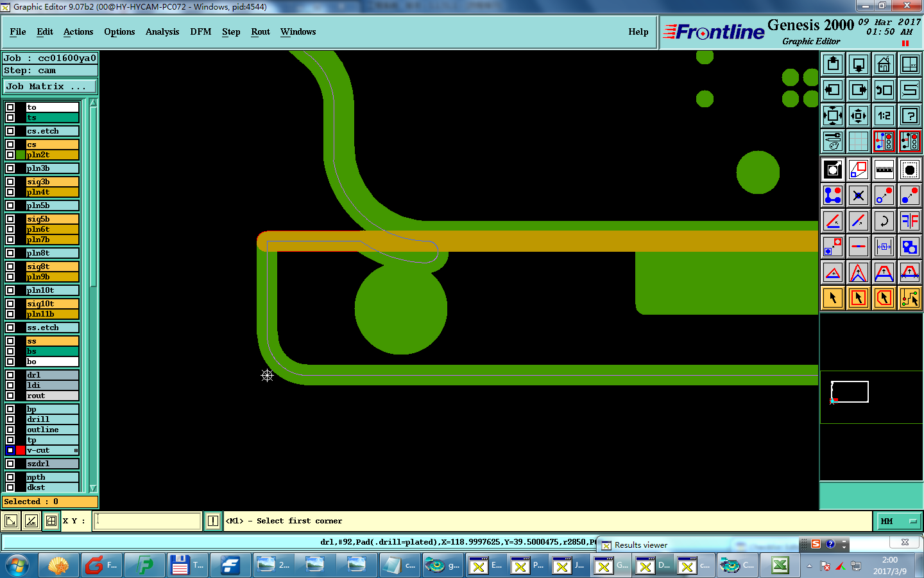Click the feature highlight circle-arrow icon
The image size is (924, 578).
click(833, 170)
